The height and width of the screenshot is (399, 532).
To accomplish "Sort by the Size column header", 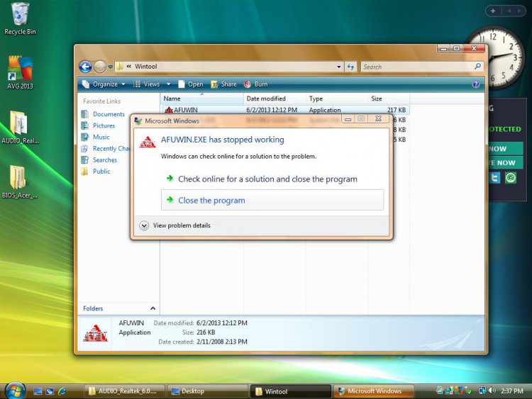I will tap(389, 99).
